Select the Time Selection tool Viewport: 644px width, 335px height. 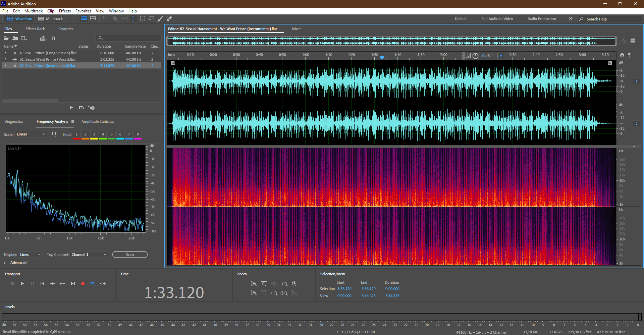coord(133,19)
